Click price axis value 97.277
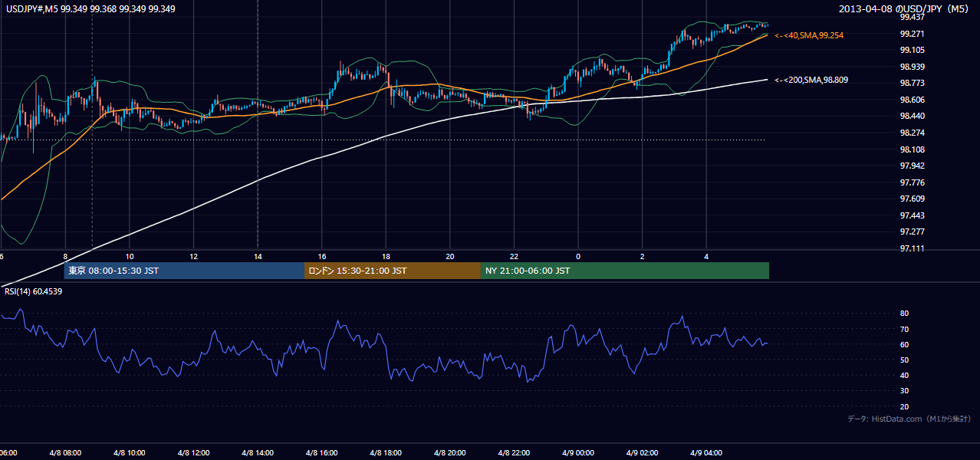 coord(912,232)
